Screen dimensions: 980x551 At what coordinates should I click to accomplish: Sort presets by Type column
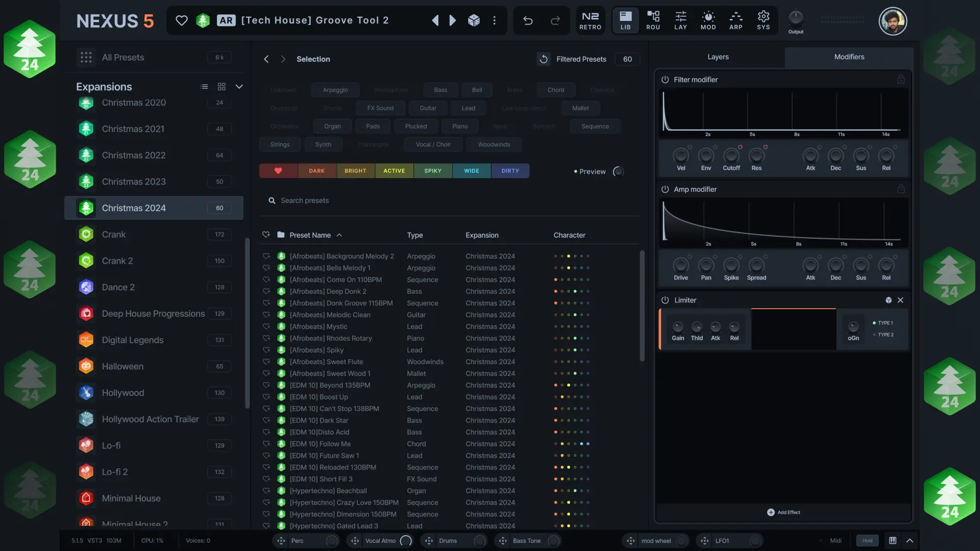click(415, 235)
